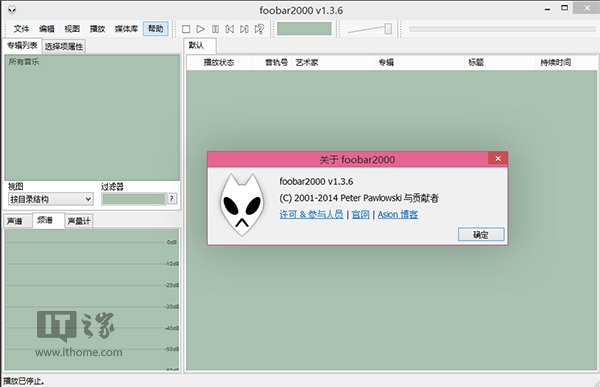Click the filter input field
The height and width of the screenshot is (387, 600).
[x=134, y=199]
